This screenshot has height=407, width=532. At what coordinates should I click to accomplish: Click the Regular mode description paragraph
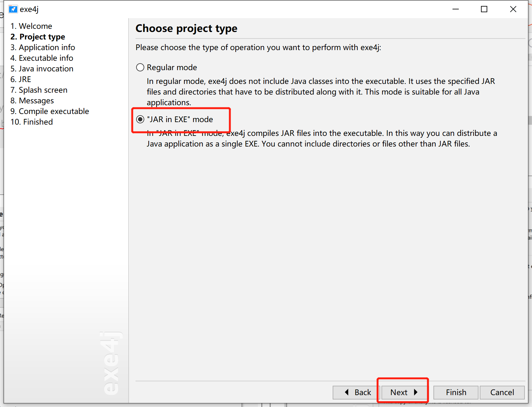(321, 92)
